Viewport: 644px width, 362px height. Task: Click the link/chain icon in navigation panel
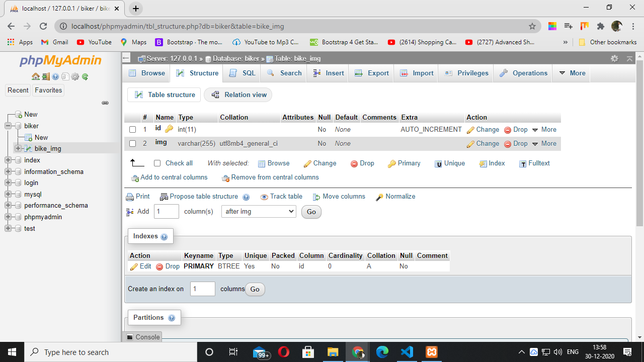tap(105, 103)
